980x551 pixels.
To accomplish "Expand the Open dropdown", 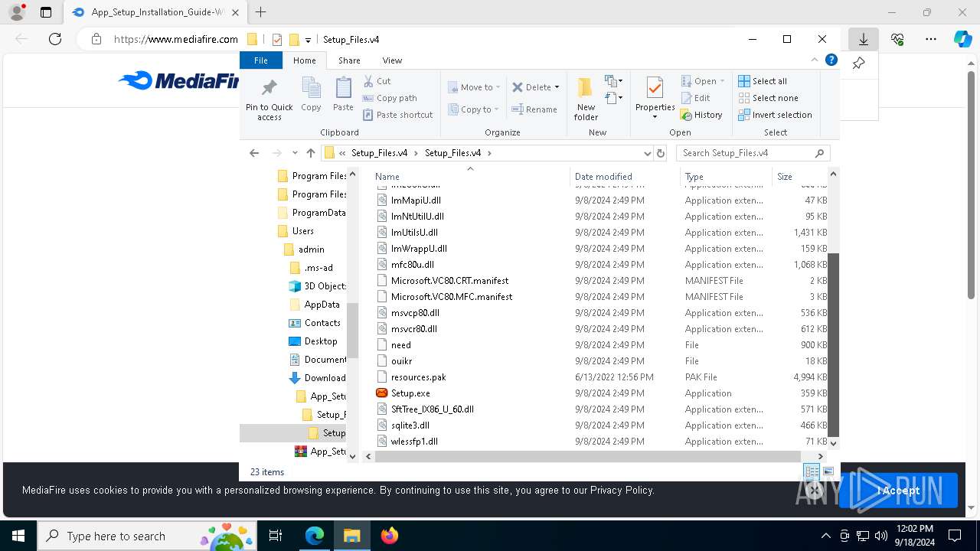I will click(721, 81).
